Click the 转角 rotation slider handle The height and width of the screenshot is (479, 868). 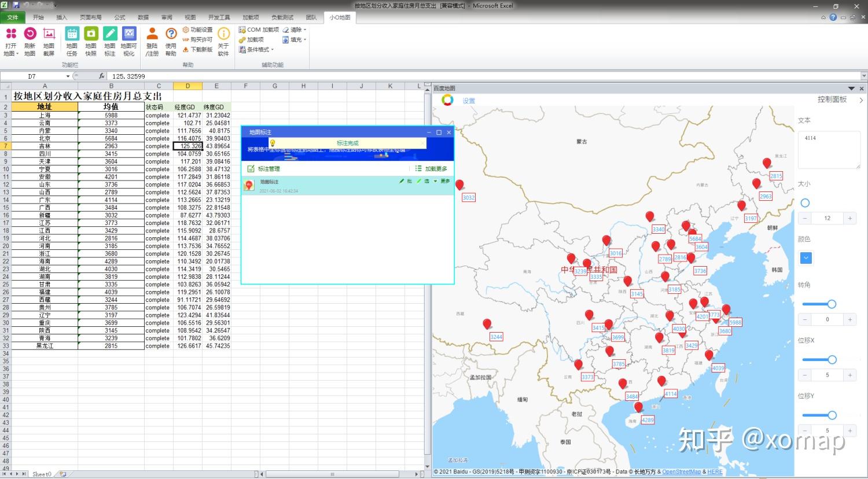[x=832, y=304]
